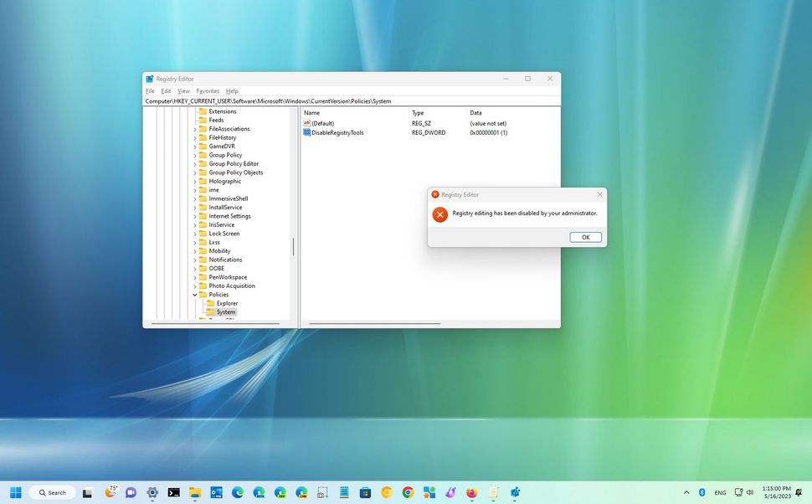812x504 pixels.
Task: Click the red error icon in the dialog
Action: tap(439, 213)
